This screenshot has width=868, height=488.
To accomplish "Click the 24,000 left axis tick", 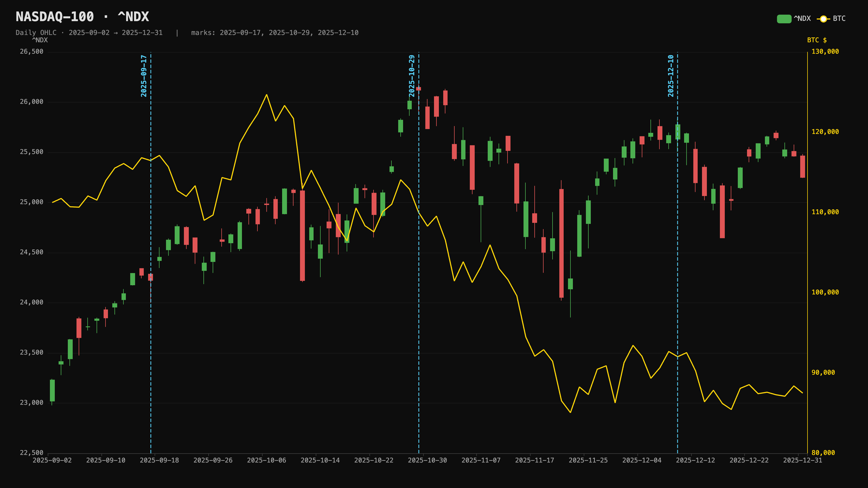I will (32, 303).
